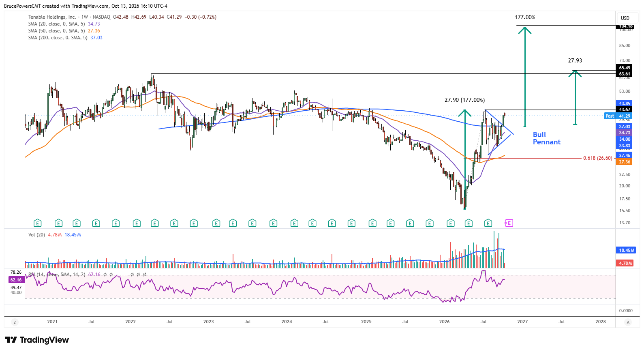Click the 27.90 (177.00%) measurement label
The height and width of the screenshot is (352, 644).
click(x=464, y=100)
